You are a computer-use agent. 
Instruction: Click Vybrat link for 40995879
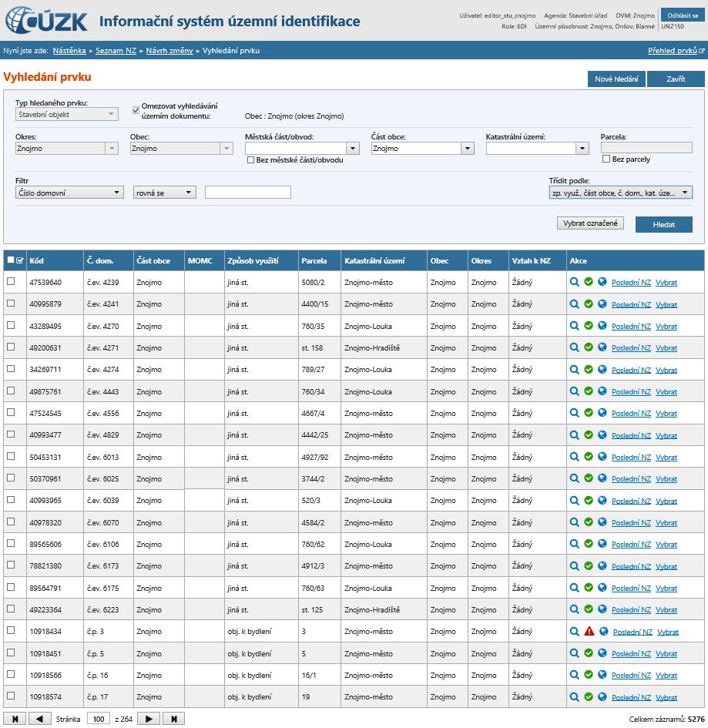(x=666, y=304)
